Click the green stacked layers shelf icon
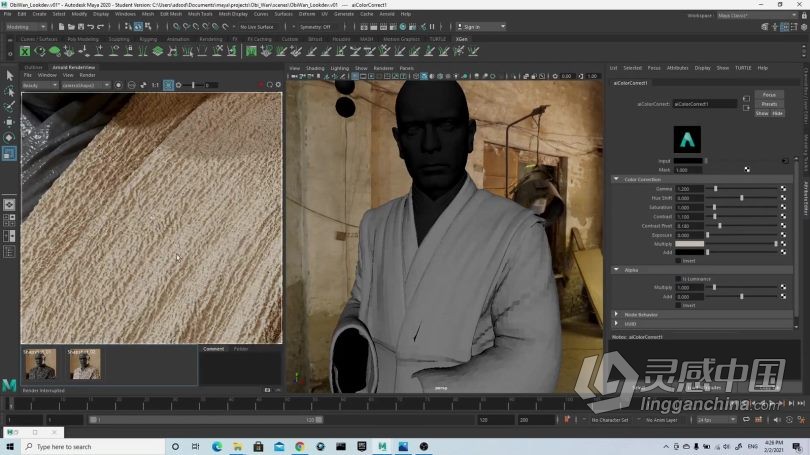810x455 pixels. coord(158,51)
